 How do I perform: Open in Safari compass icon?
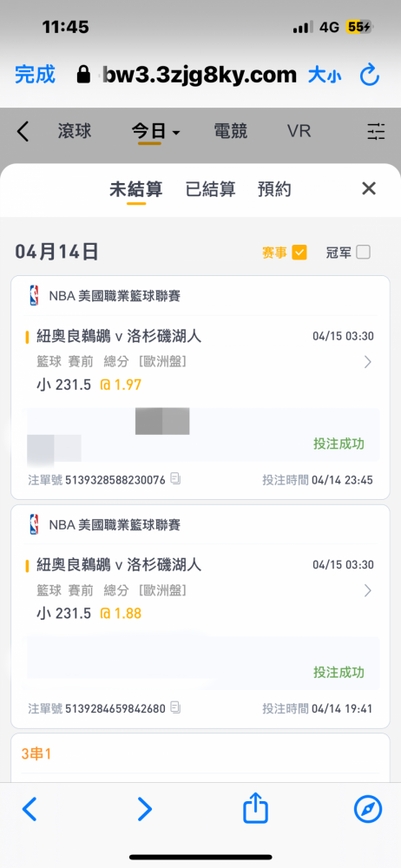tap(368, 809)
